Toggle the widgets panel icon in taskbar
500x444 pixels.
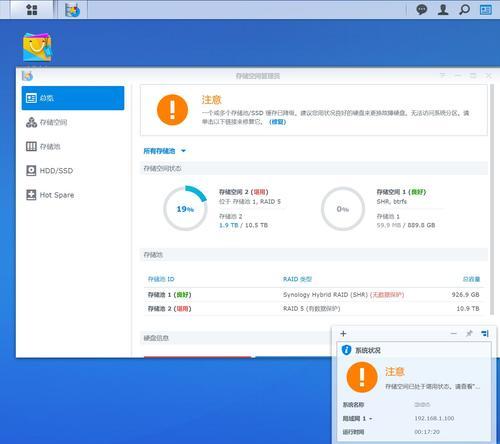[486, 10]
